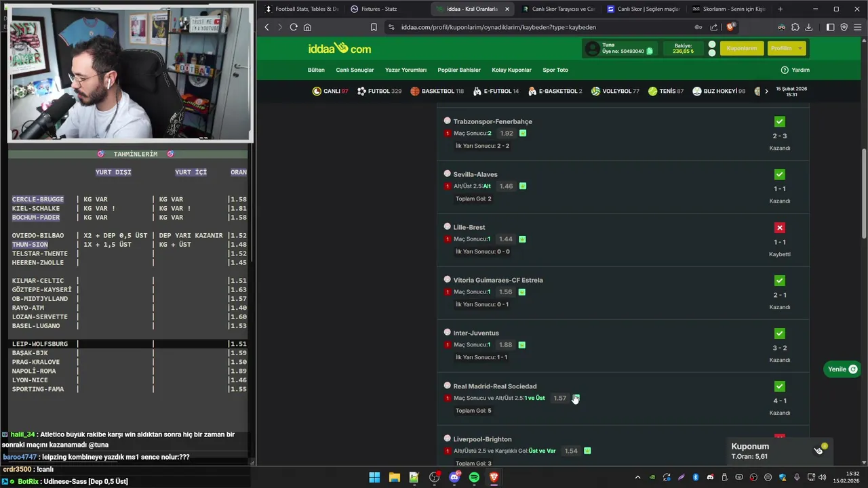868x488 pixels.
Task: Expand the Kuponum slip panel
Action: pyautogui.click(x=818, y=451)
